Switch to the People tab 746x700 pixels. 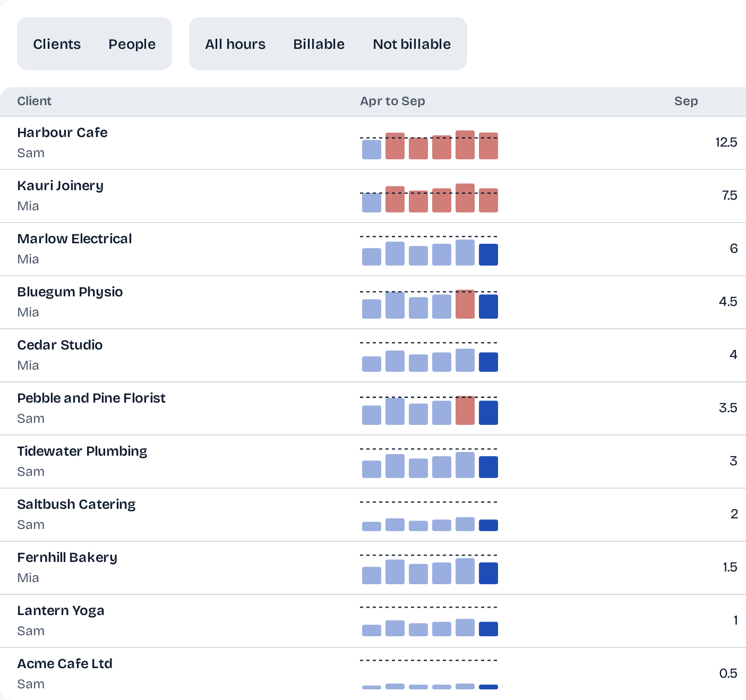click(x=132, y=44)
